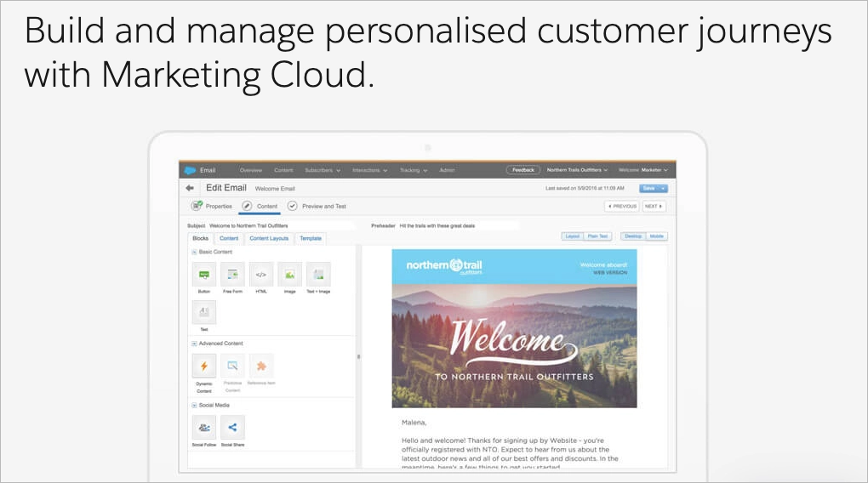
Task: Select the HTML block icon
Action: click(x=261, y=275)
